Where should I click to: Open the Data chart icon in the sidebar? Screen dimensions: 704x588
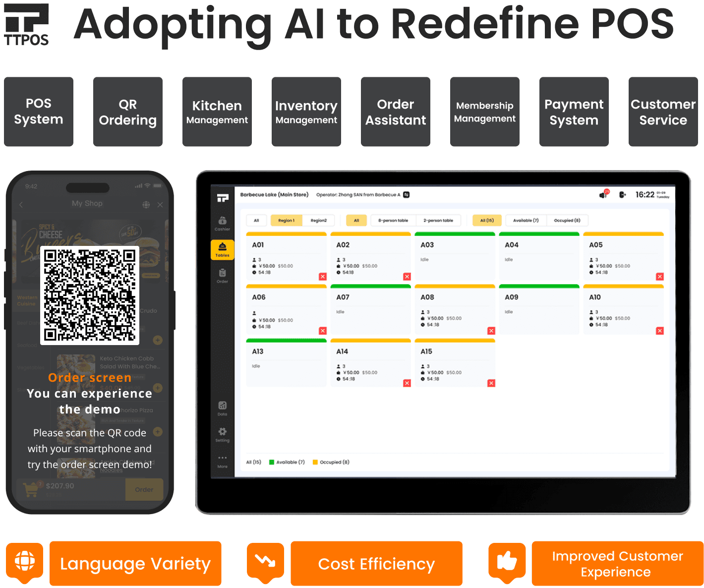[x=222, y=408]
